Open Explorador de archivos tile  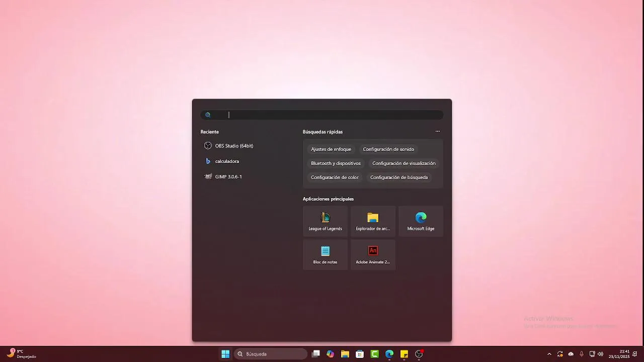(373, 221)
